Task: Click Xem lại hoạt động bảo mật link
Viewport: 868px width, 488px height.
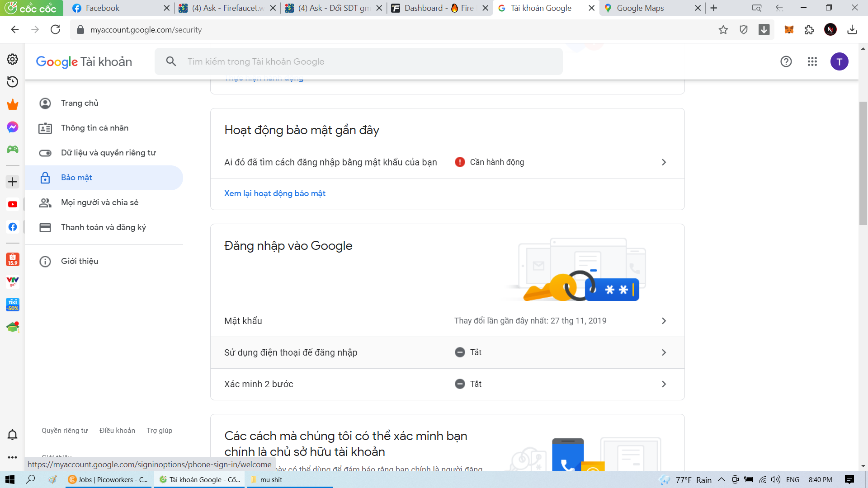Action: tap(274, 193)
